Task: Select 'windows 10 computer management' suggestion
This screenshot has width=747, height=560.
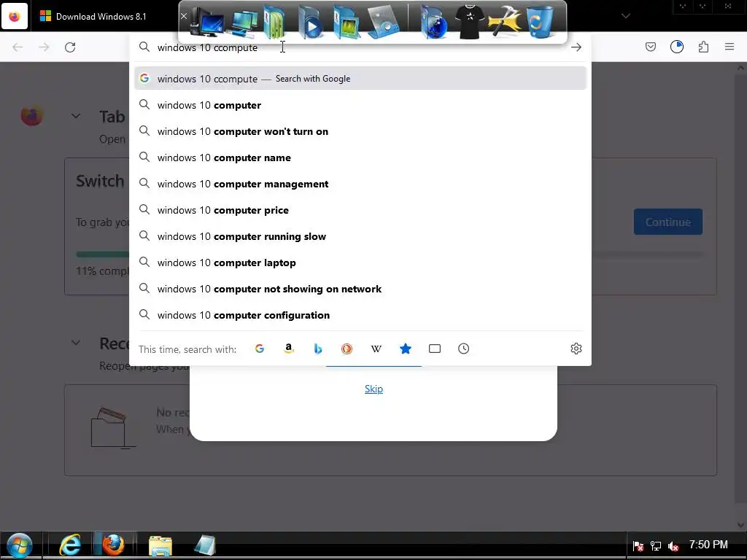Action: pyautogui.click(x=360, y=184)
